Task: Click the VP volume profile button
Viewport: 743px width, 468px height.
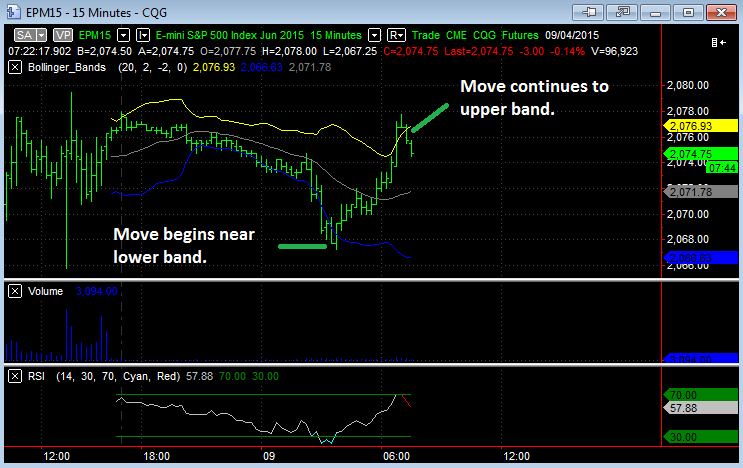Action: coord(63,35)
